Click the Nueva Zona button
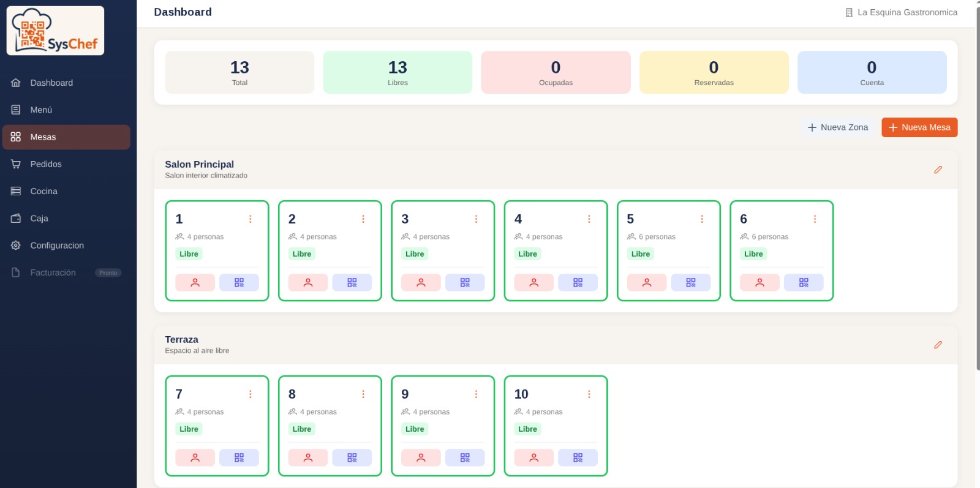 coord(837,127)
